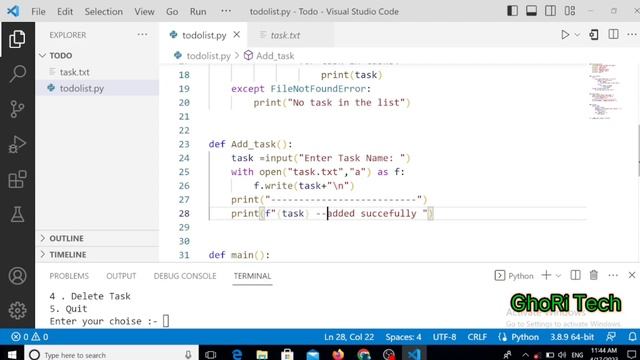640x360 pixels.
Task: Split the terminal
Action: 575,276
